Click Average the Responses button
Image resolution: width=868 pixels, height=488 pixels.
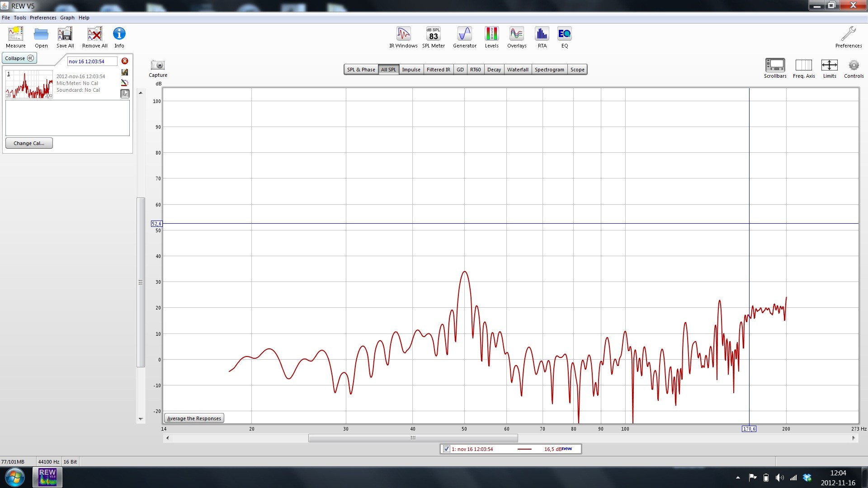click(x=194, y=418)
